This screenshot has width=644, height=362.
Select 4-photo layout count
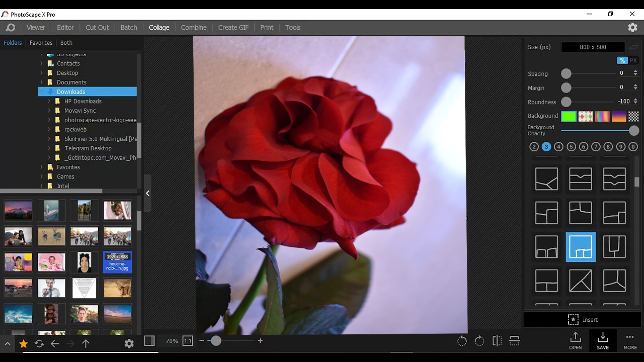[x=558, y=147]
